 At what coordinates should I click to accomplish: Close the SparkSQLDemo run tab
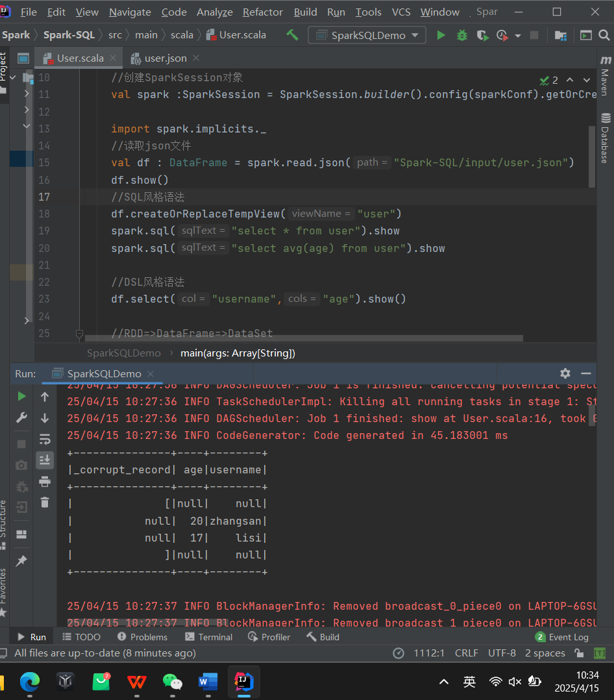[x=151, y=373]
